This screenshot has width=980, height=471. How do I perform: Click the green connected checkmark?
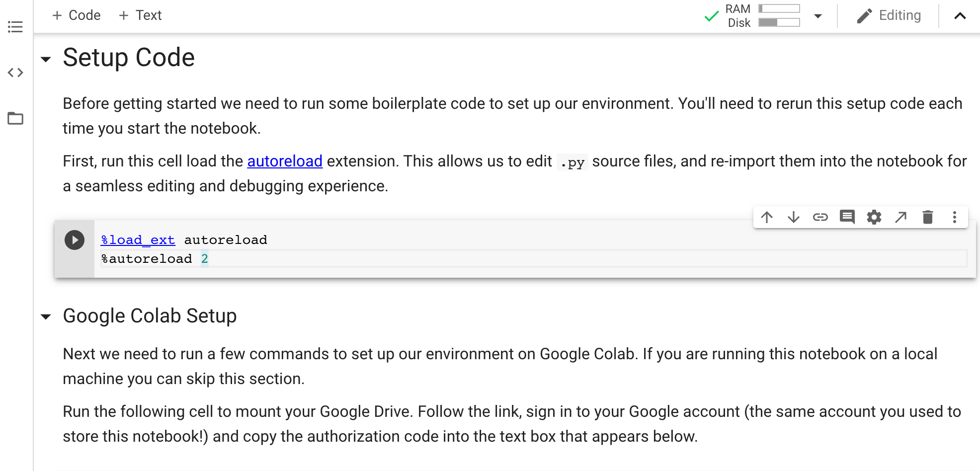point(712,16)
